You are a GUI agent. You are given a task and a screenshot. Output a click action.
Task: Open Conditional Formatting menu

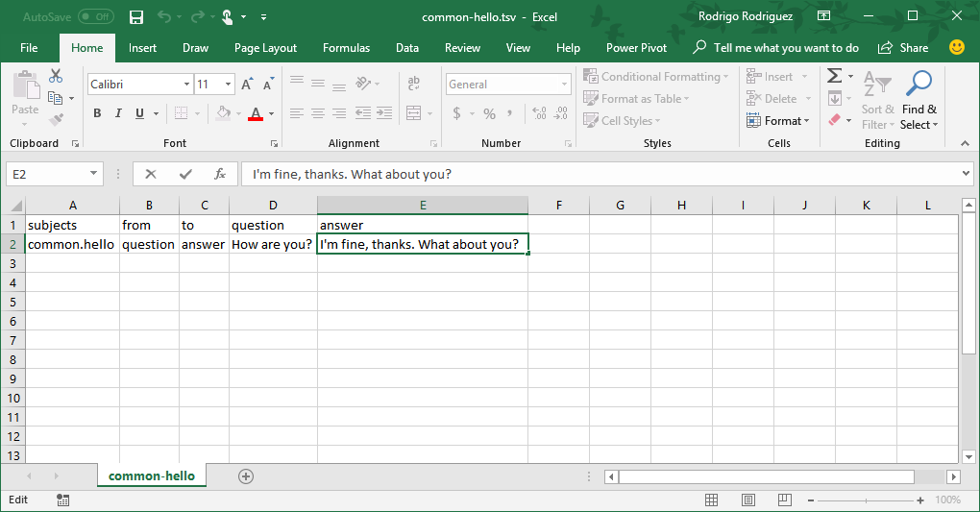[x=656, y=77]
